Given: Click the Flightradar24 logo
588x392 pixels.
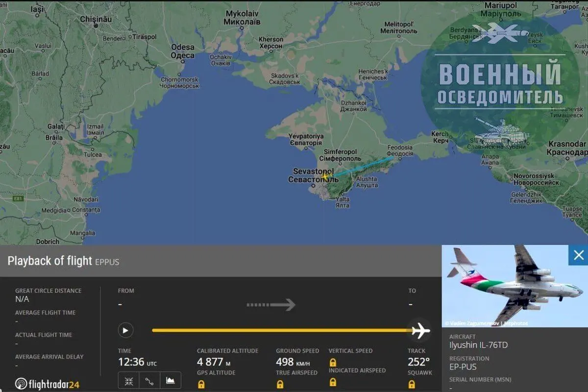Looking at the screenshot, I should [x=47, y=384].
